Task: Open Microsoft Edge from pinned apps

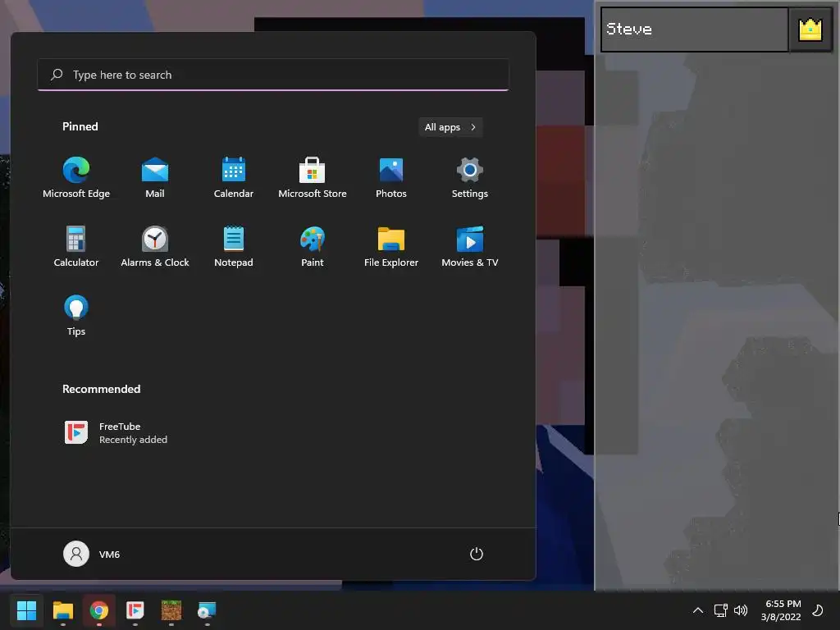Action: click(76, 178)
